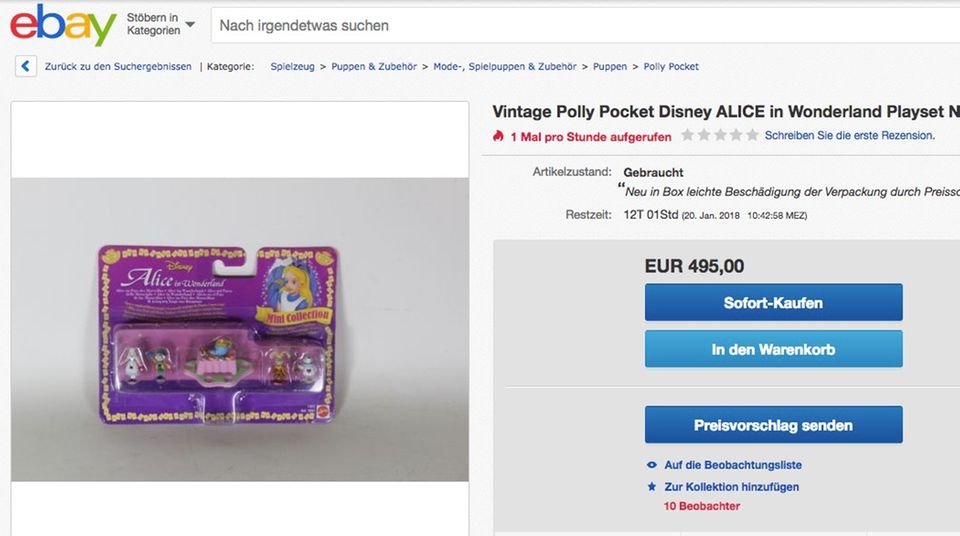The height and width of the screenshot is (536, 960).
Task: Open Mode-, Spielpuppen & Zubehör breadcrumb
Action: click(x=505, y=67)
